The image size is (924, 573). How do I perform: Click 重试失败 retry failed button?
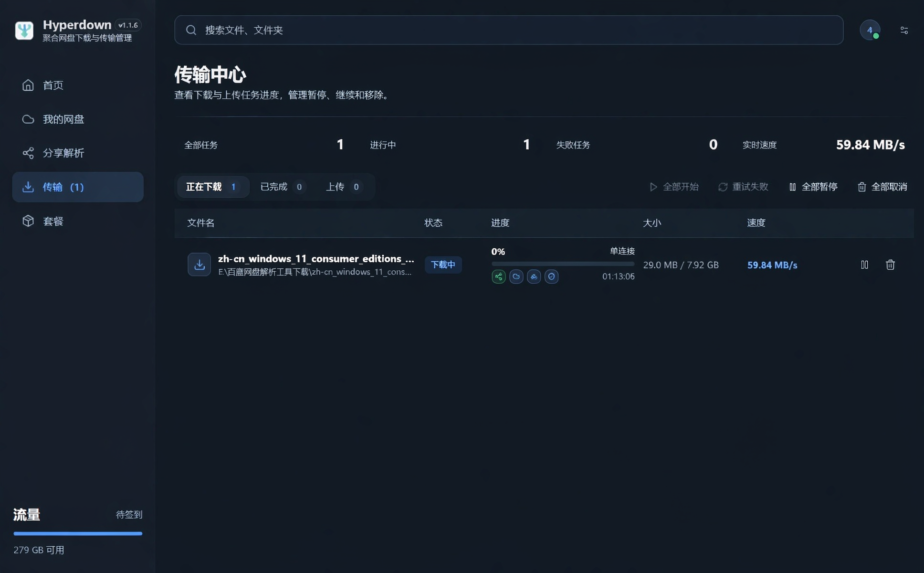[743, 187]
